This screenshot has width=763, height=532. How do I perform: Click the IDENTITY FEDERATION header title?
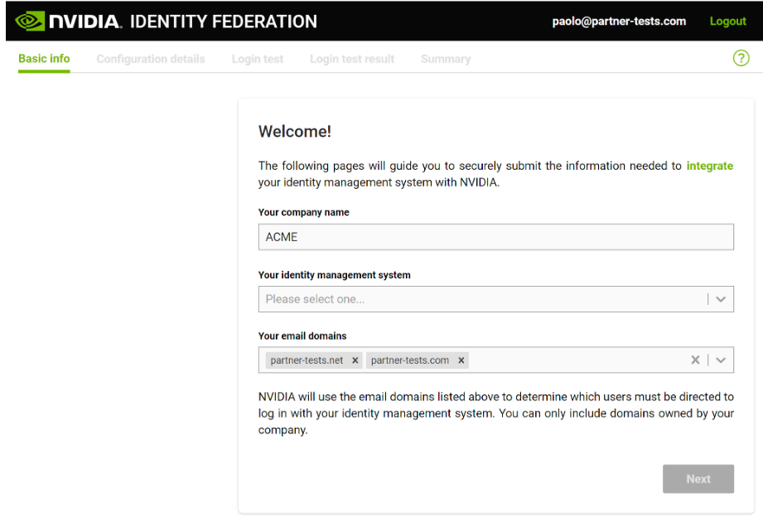(224, 22)
